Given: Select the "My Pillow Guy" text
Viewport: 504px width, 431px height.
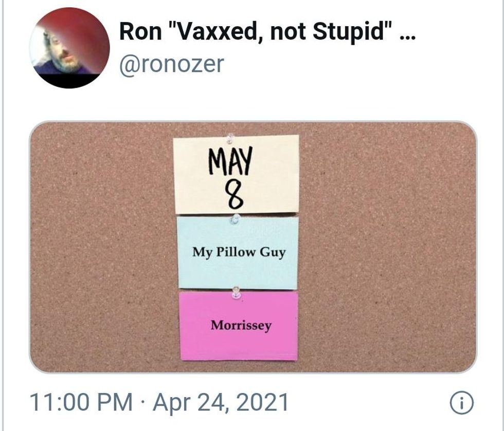Looking at the screenshot, I should click(239, 252).
